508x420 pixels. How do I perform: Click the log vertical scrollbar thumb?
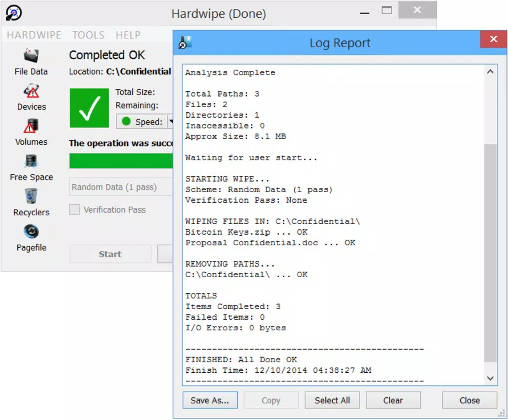click(491, 253)
